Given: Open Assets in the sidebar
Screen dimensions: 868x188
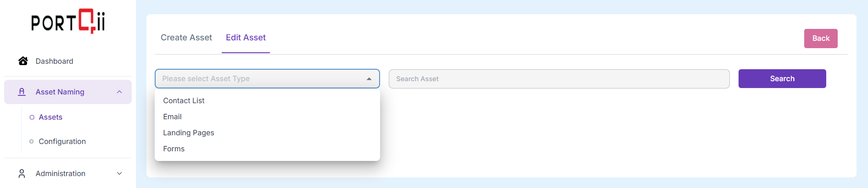Looking at the screenshot, I should [50, 117].
